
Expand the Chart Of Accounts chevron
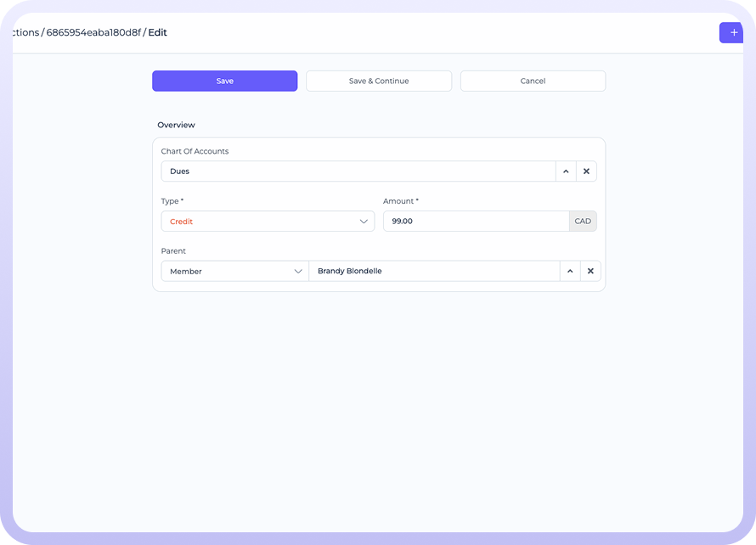(566, 171)
